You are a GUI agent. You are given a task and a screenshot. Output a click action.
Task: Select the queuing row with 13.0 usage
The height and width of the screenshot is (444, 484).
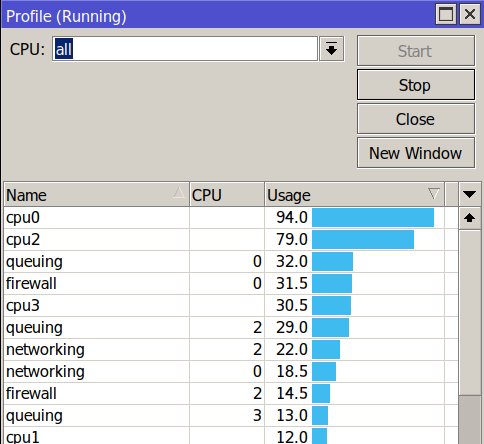231,416
